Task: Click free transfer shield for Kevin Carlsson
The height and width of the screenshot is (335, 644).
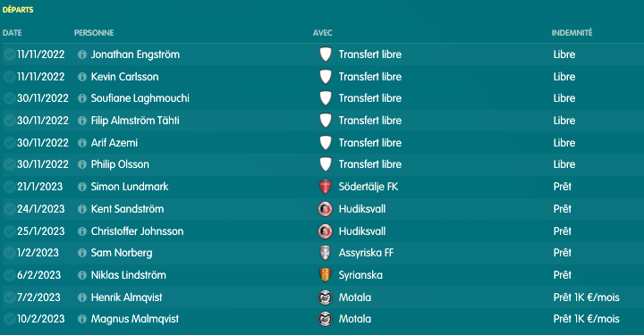Action: 326,76
